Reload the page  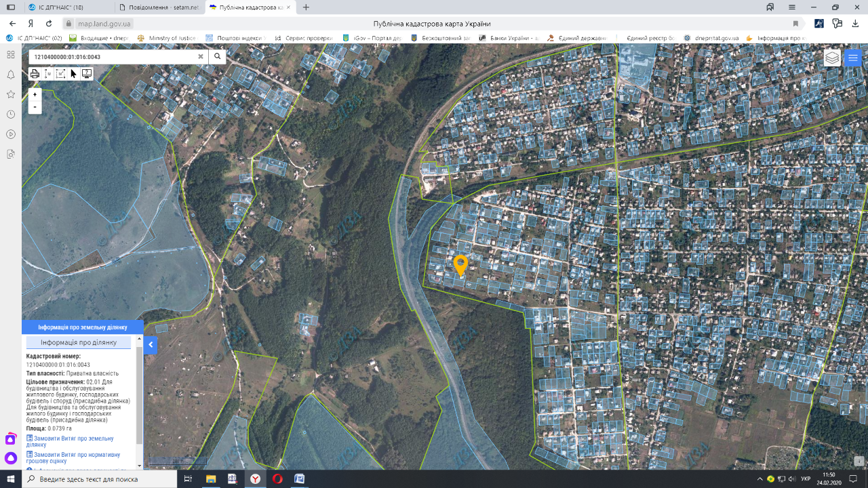pos(49,23)
